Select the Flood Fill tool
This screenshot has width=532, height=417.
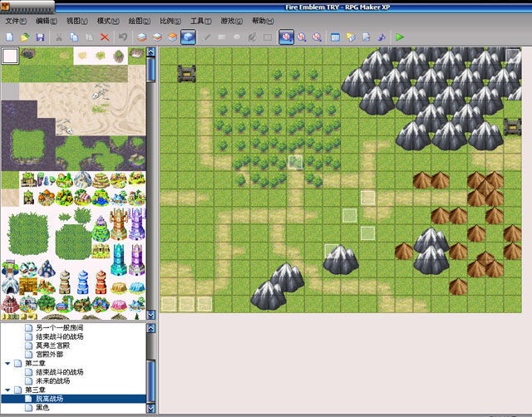point(252,37)
